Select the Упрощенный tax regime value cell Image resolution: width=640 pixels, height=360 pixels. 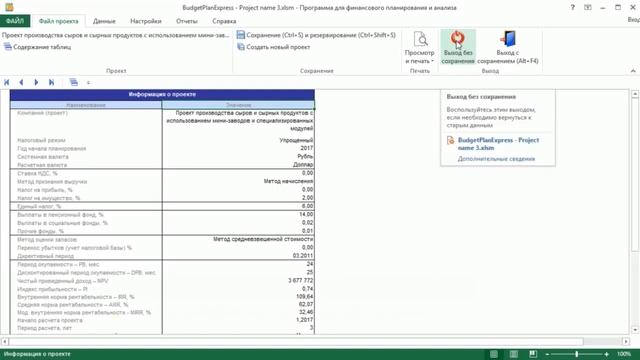(x=238, y=140)
